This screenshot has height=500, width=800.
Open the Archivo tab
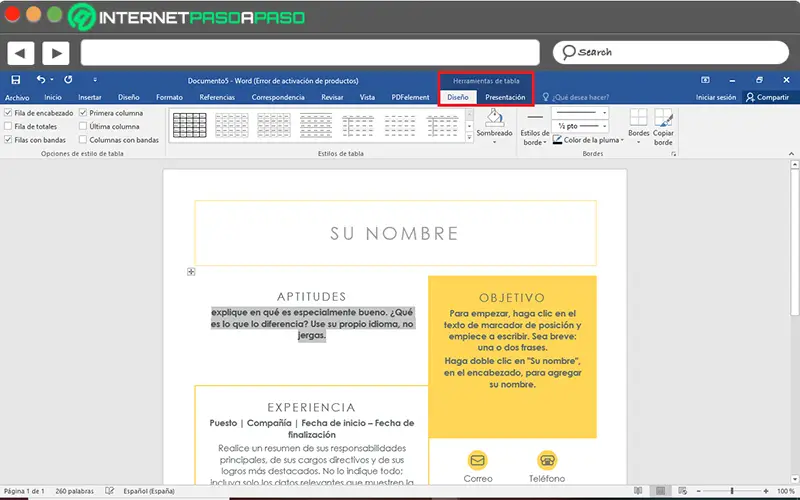tap(17, 97)
